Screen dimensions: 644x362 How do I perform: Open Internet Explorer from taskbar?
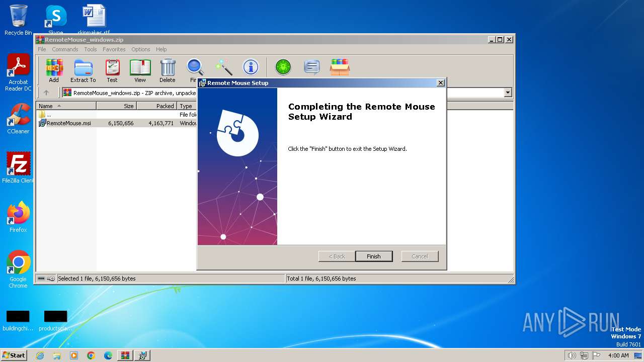(40, 355)
